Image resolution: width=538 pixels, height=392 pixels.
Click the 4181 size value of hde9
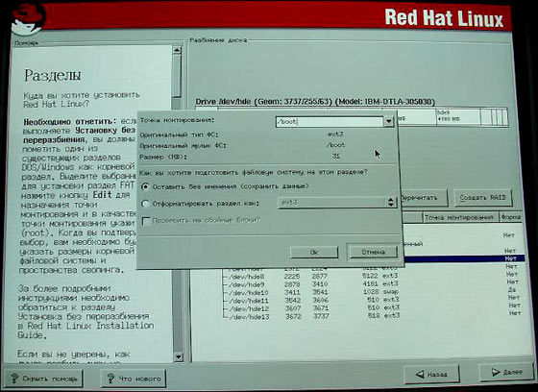pyautogui.click(x=370, y=283)
